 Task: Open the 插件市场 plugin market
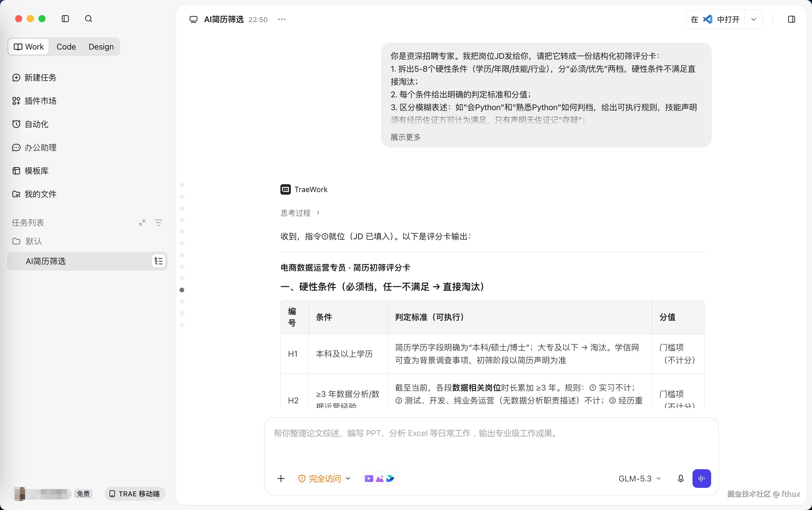coord(34,101)
